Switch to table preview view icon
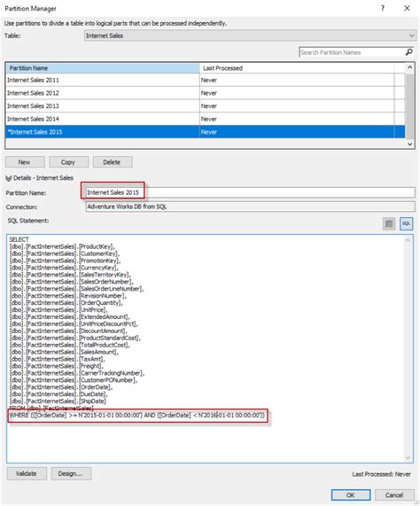 (389, 223)
